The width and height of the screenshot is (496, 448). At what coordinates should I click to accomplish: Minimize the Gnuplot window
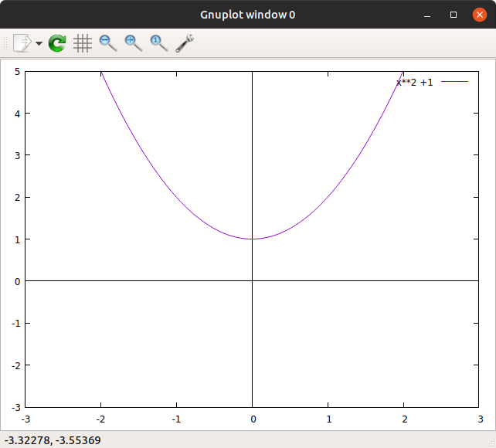427,15
